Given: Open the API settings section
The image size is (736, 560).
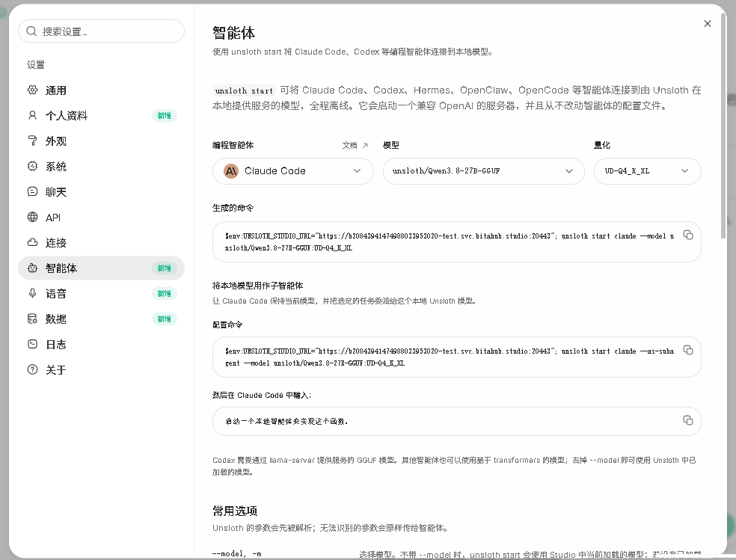Looking at the screenshot, I should pyautogui.click(x=101, y=217).
